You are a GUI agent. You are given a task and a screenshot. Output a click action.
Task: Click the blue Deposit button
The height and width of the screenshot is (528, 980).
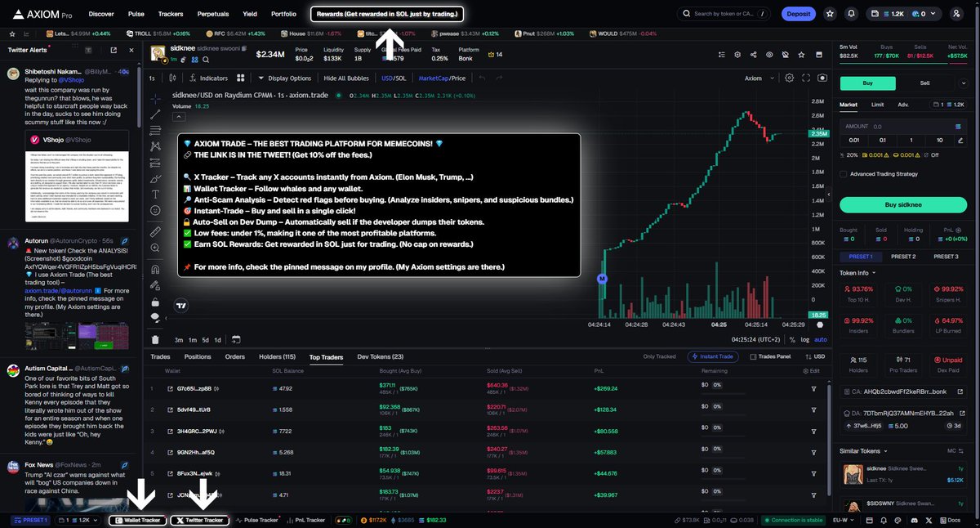click(x=798, y=14)
